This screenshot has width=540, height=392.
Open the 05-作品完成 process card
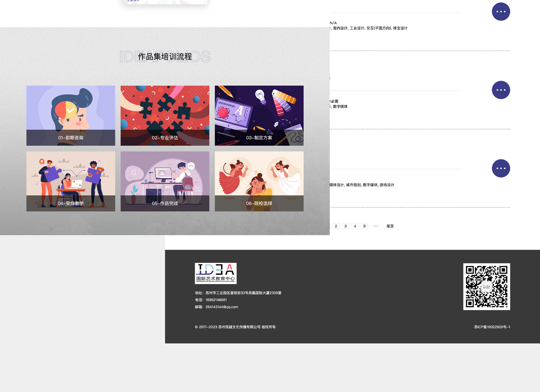pos(165,181)
